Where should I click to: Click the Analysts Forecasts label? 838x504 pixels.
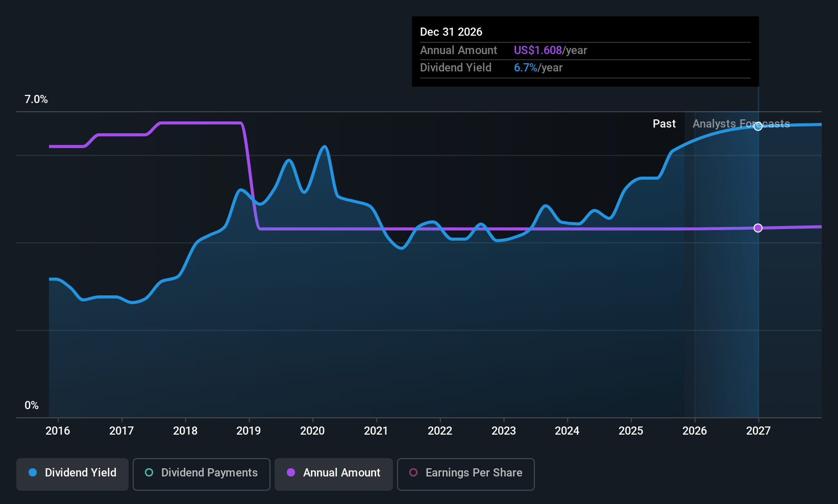(x=741, y=123)
